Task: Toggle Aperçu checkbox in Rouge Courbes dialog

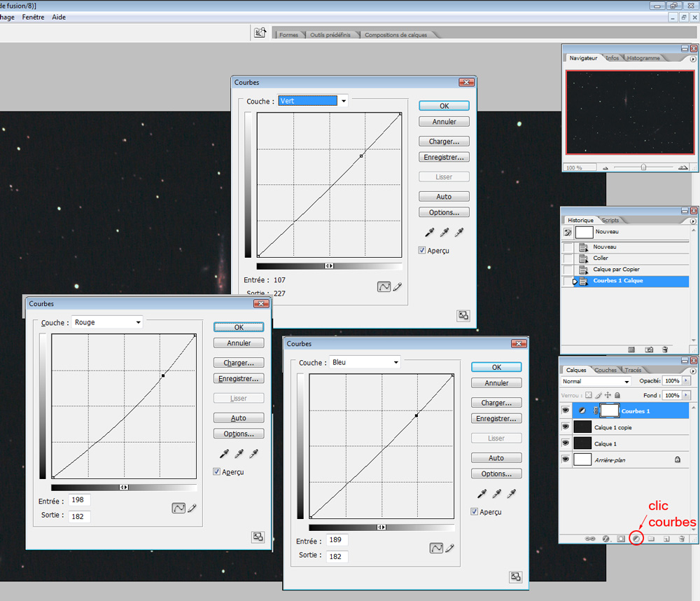Action: coord(216,471)
